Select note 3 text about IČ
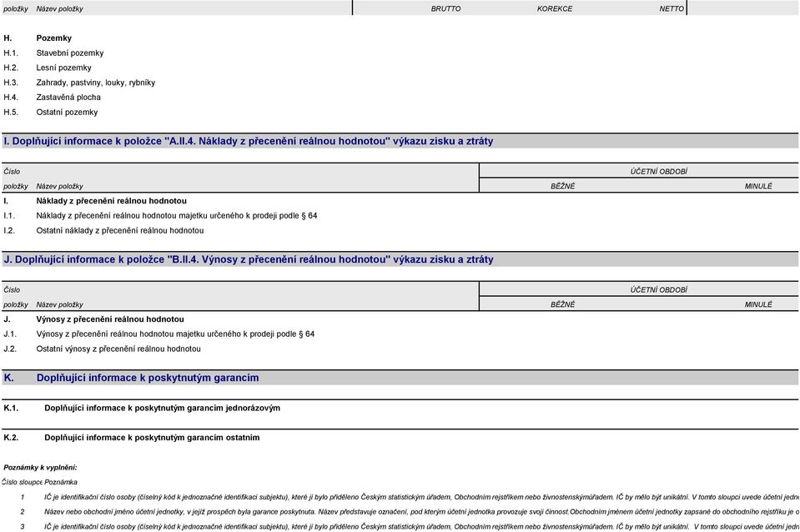The image size is (800, 532). 421,526
